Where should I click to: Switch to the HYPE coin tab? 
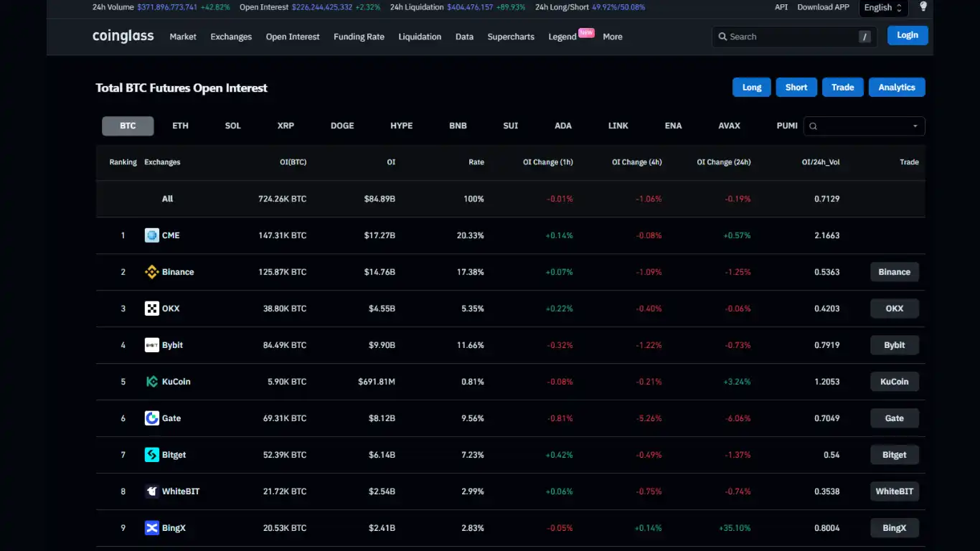(x=402, y=126)
